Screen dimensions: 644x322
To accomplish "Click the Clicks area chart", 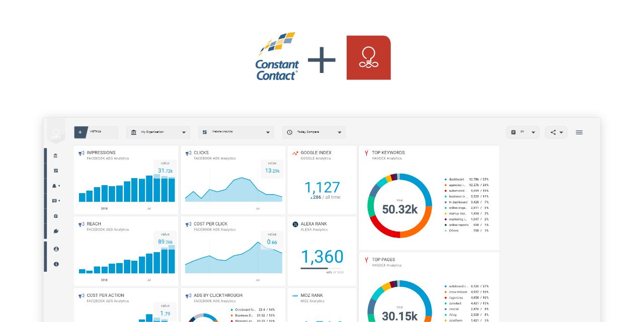I will tap(233, 190).
